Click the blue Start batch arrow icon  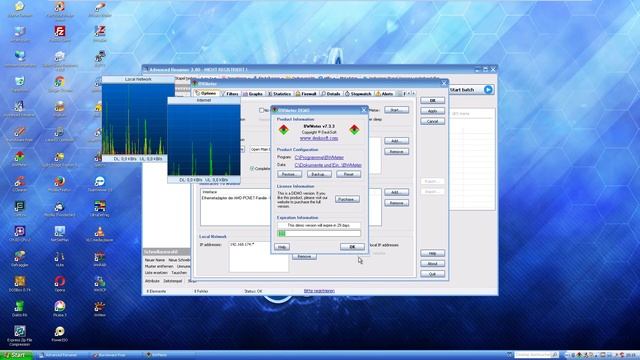[488, 89]
